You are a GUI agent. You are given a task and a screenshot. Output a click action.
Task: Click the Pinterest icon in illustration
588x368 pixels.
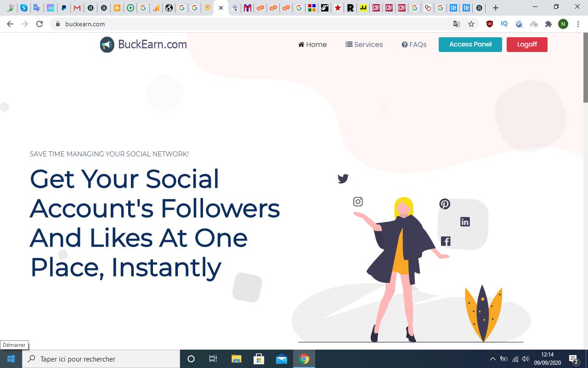tap(445, 204)
